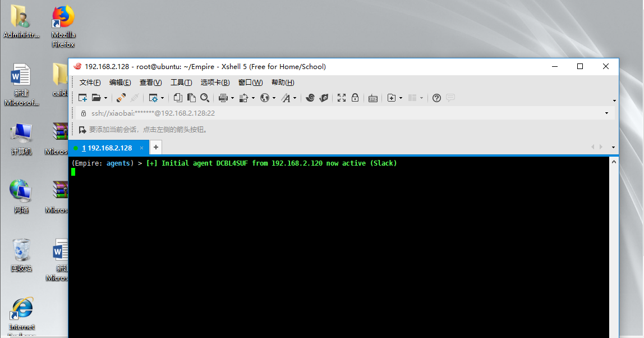Expand the Open Session folder dropdown arrow
This screenshot has width=644, height=338.
coord(105,98)
